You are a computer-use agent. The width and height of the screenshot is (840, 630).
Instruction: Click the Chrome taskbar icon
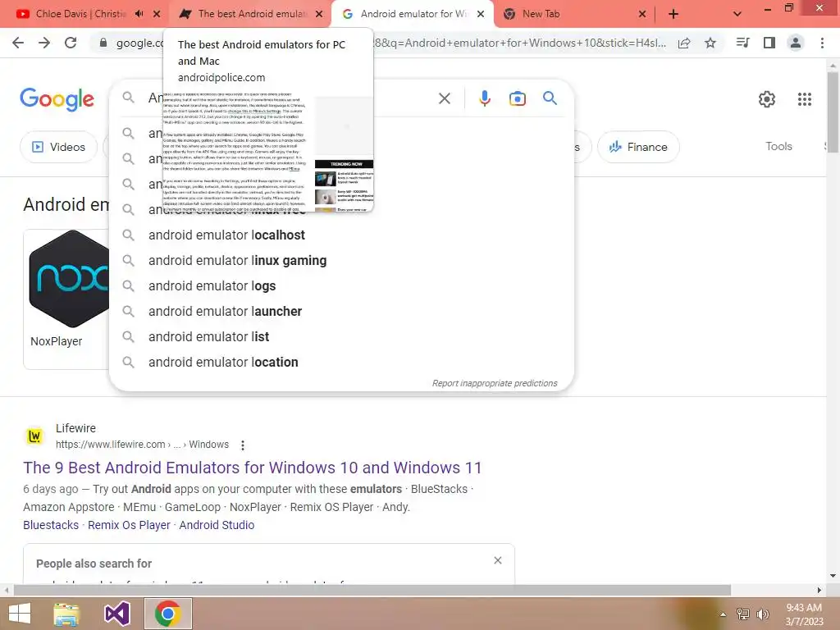click(167, 614)
